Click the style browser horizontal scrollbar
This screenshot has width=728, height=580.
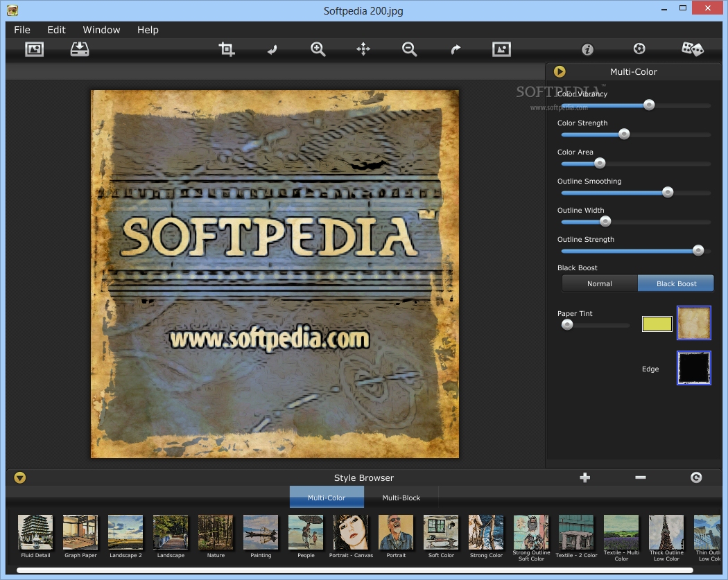click(x=355, y=570)
